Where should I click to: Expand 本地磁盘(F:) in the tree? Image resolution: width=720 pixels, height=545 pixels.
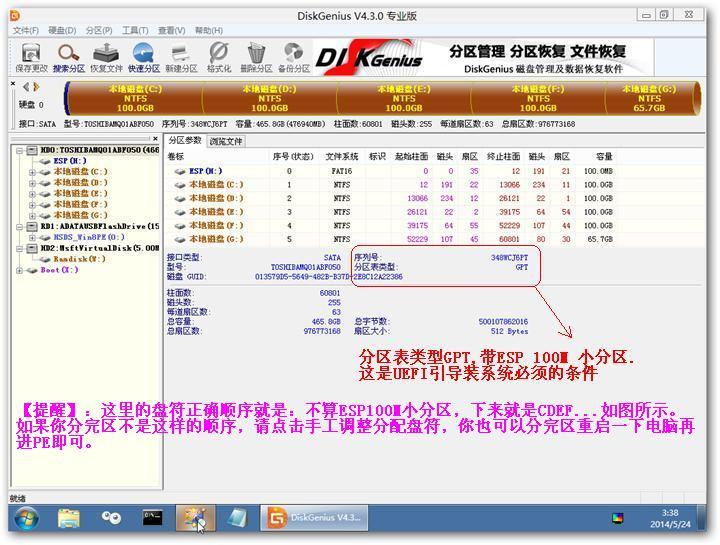(x=32, y=205)
